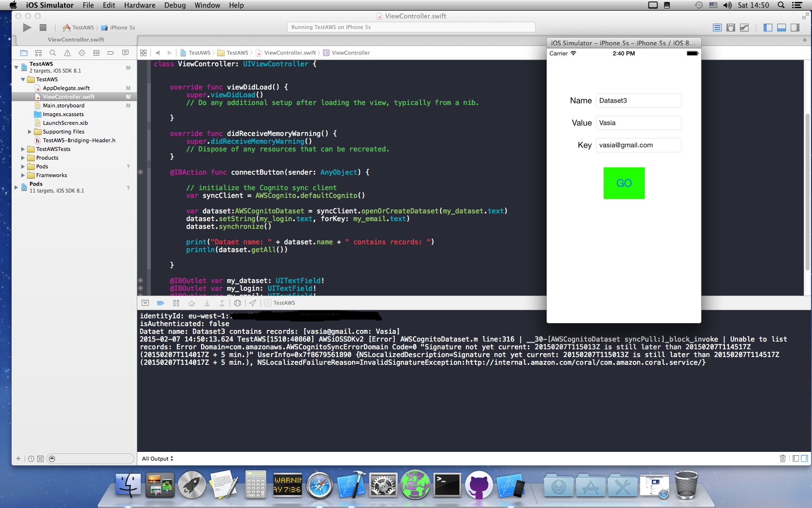812x508 pixels.
Task: Show only the variables view pane
Action: tap(796, 458)
